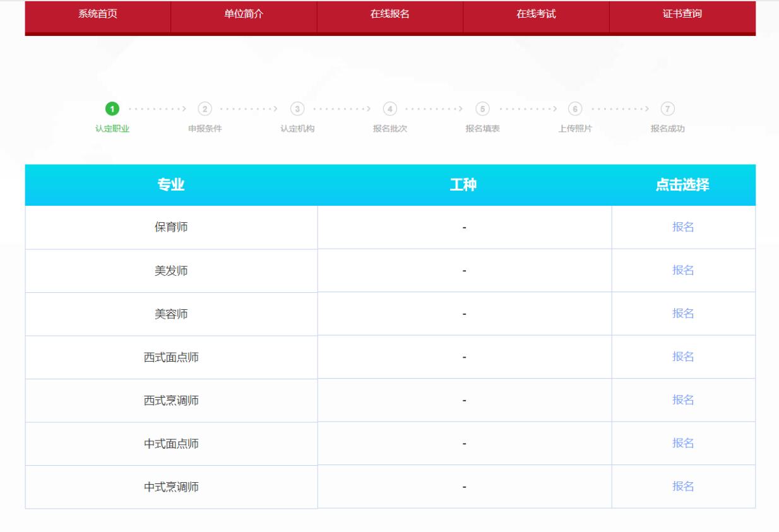Viewport: 779px width, 532px height.
Task: Select the 美容师 cell
Action: click(x=171, y=314)
